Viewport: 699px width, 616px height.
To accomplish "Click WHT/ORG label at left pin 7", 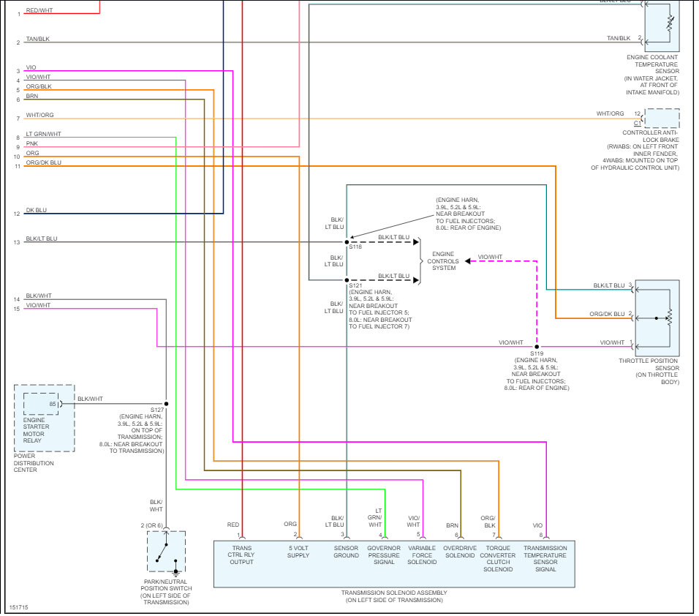I will pos(39,115).
